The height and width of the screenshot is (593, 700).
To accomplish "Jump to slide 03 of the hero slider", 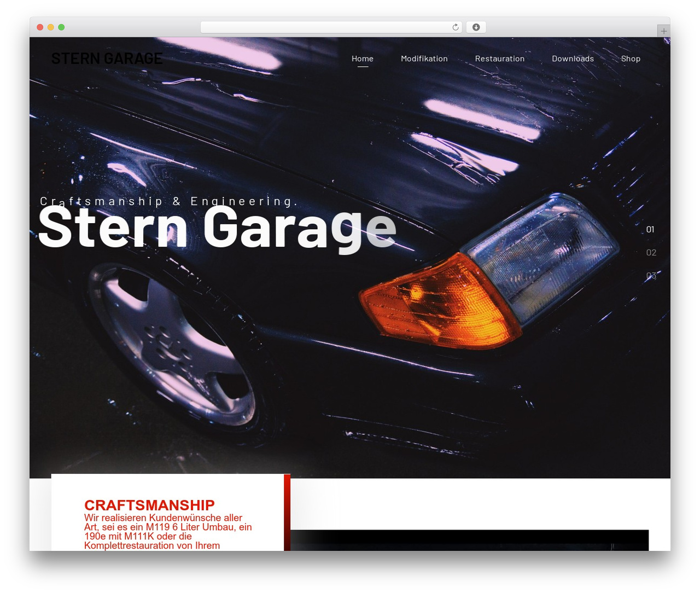I will [x=651, y=276].
